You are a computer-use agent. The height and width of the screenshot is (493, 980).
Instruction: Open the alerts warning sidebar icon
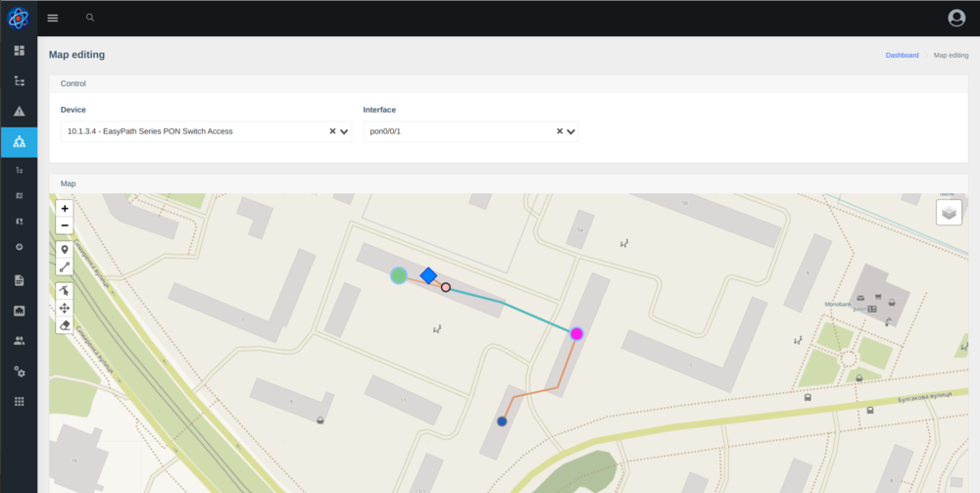[x=19, y=111]
